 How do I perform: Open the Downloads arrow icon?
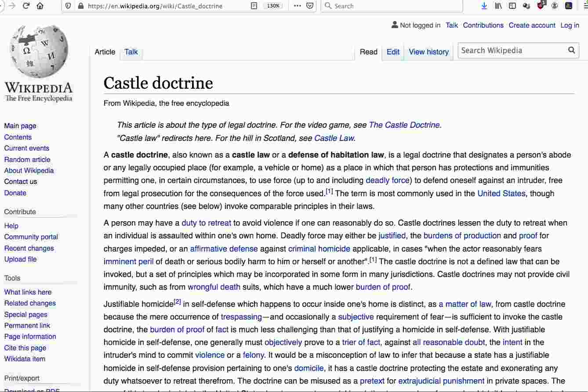[484, 6]
